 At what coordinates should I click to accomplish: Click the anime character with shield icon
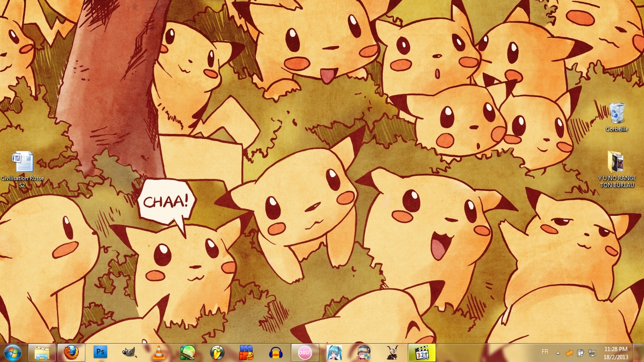point(363,353)
